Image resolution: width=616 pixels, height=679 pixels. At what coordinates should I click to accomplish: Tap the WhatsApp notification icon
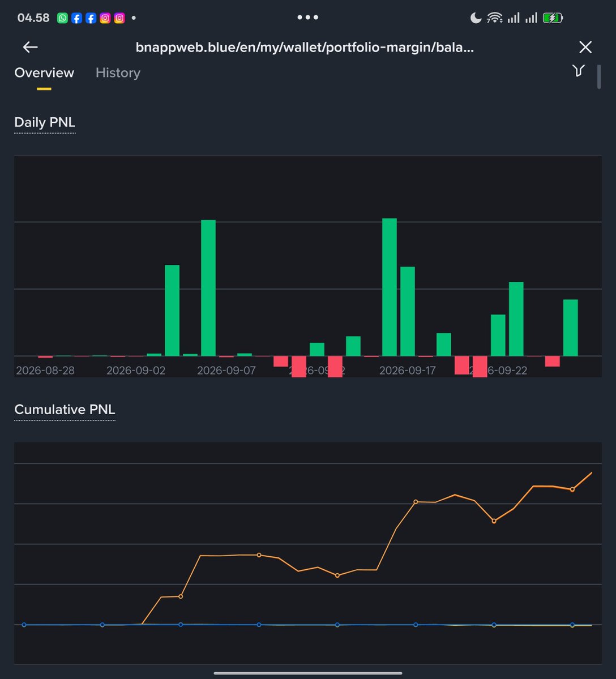pyautogui.click(x=62, y=18)
